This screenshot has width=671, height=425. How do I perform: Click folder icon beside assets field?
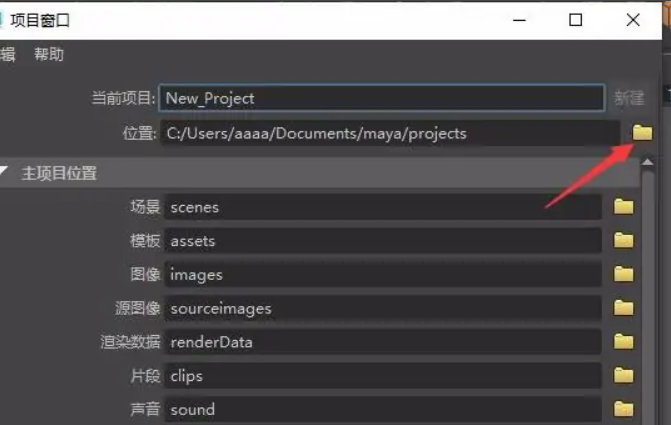624,241
